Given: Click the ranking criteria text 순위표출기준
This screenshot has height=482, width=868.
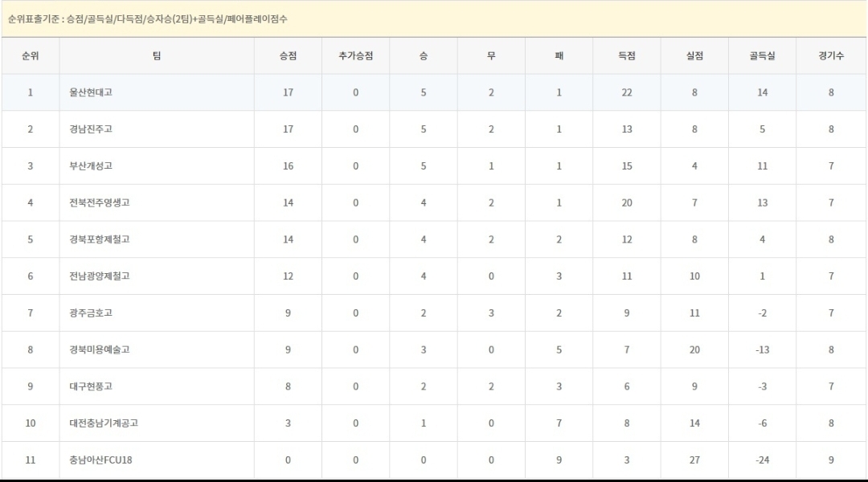Looking at the screenshot, I should click(35, 18).
